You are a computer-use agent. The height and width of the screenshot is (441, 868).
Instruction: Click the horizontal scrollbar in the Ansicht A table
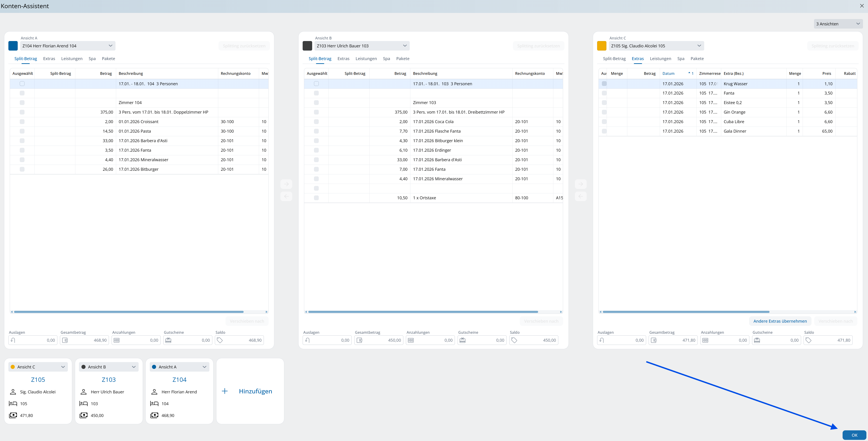click(x=128, y=312)
